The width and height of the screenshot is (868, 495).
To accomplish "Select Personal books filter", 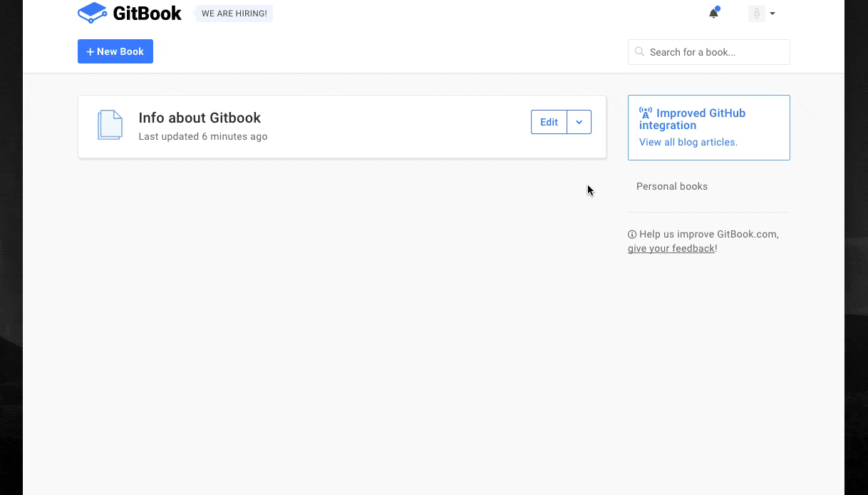I will pos(672,186).
